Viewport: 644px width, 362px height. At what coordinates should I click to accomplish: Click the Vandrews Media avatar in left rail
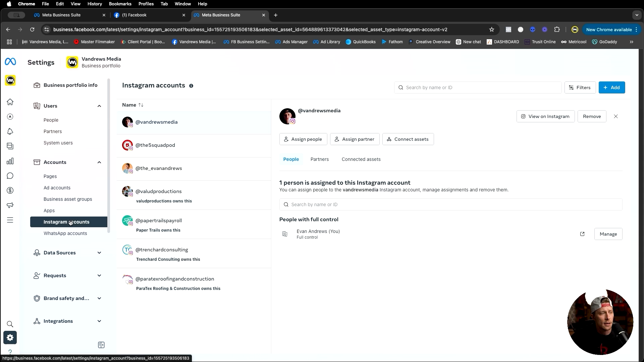[x=10, y=80]
